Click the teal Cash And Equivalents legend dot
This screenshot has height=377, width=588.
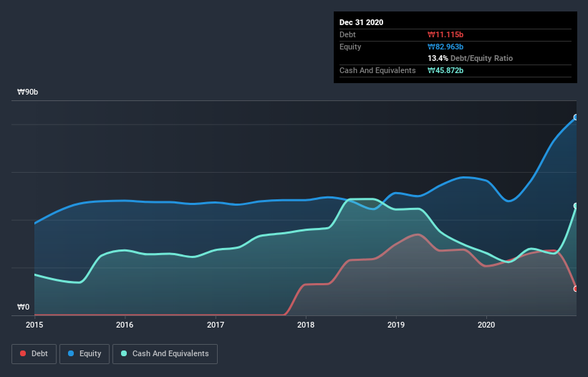point(124,353)
